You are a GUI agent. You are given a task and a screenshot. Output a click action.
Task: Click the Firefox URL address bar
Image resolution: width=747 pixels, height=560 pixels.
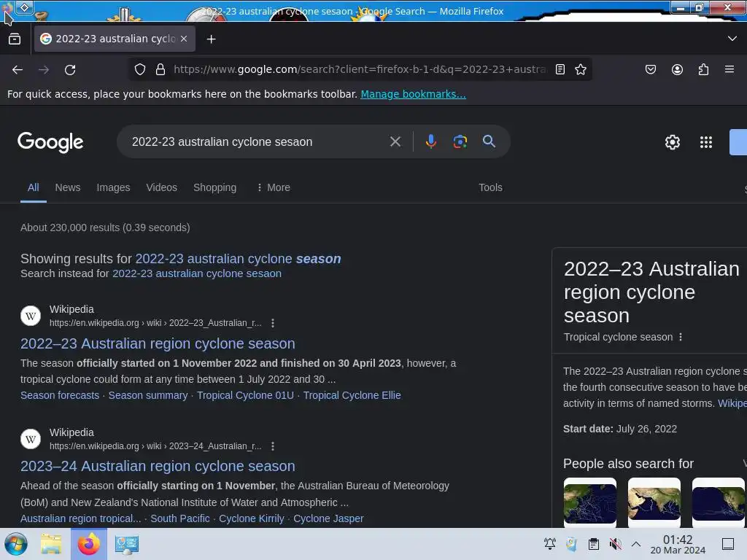(x=360, y=69)
